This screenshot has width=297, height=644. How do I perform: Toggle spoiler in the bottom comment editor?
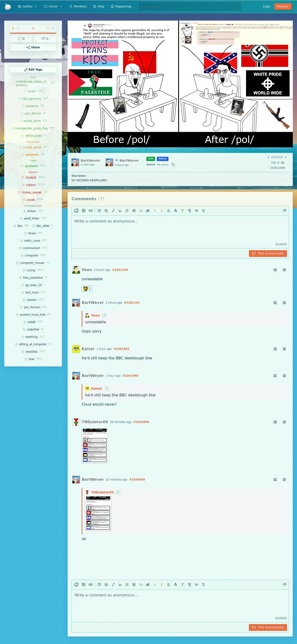(x=148, y=585)
